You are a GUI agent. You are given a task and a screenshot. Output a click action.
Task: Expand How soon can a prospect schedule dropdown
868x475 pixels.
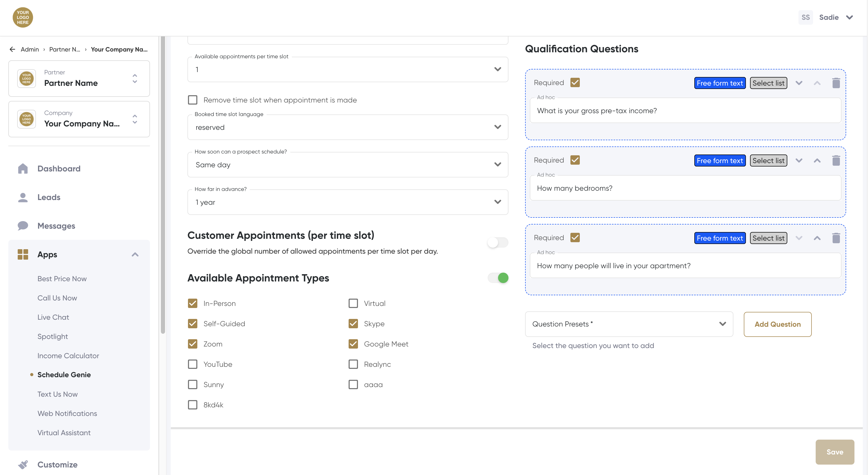coord(347,165)
